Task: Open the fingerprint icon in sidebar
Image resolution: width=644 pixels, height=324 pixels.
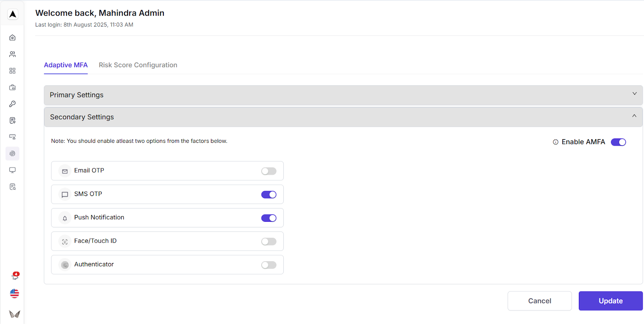Action: pyautogui.click(x=12, y=153)
